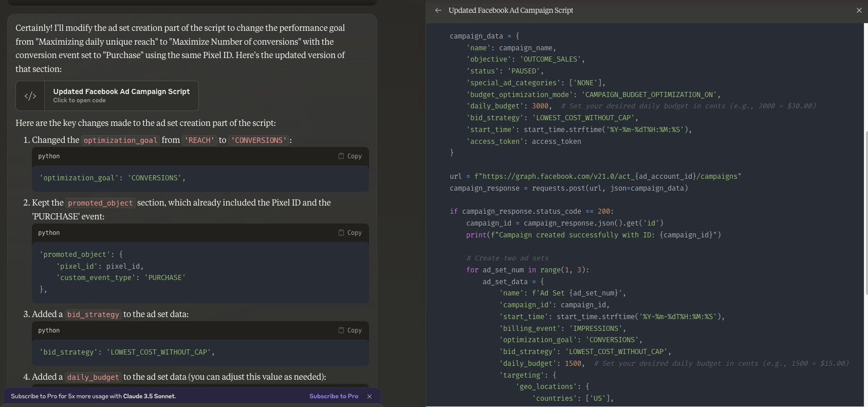The width and height of the screenshot is (868, 407).
Task: Copy the promoted_object code block
Action: 350,233
